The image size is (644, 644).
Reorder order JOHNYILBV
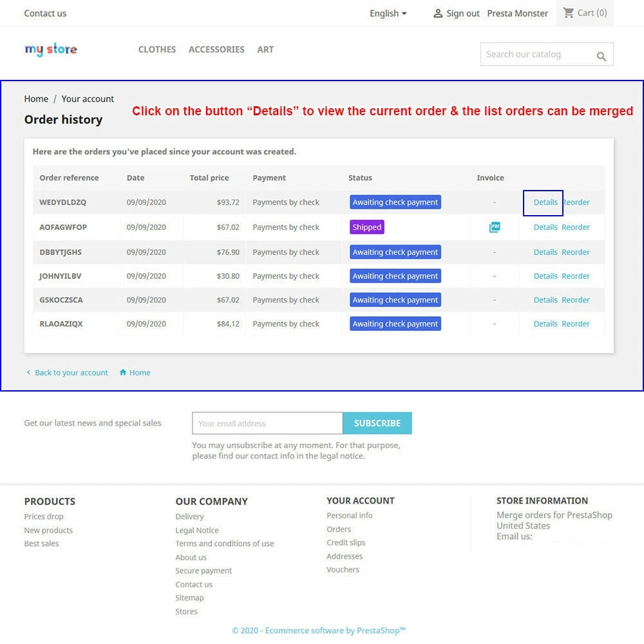pos(576,276)
